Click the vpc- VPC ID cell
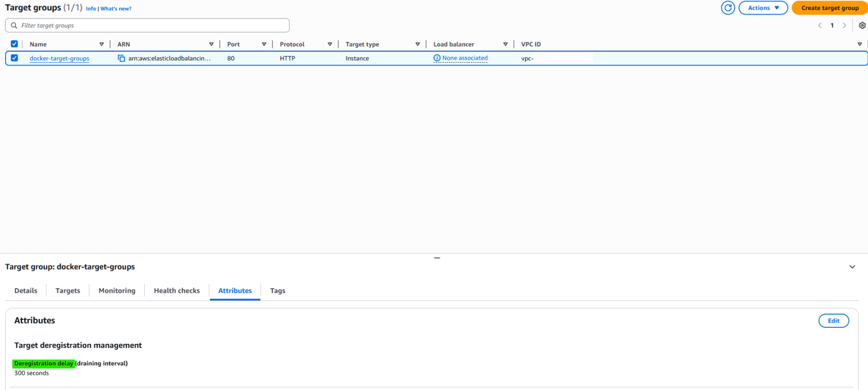Viewport: 868px width, 390px height. pyautogui.click(x=527, y=58)
